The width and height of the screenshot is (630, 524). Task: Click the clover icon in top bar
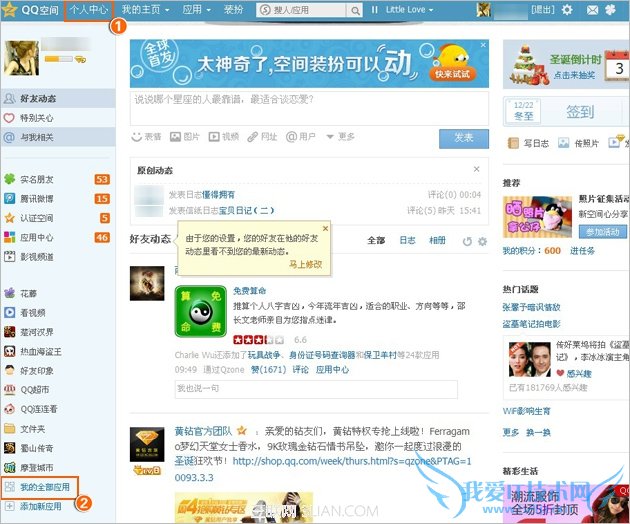coord(610,10)
